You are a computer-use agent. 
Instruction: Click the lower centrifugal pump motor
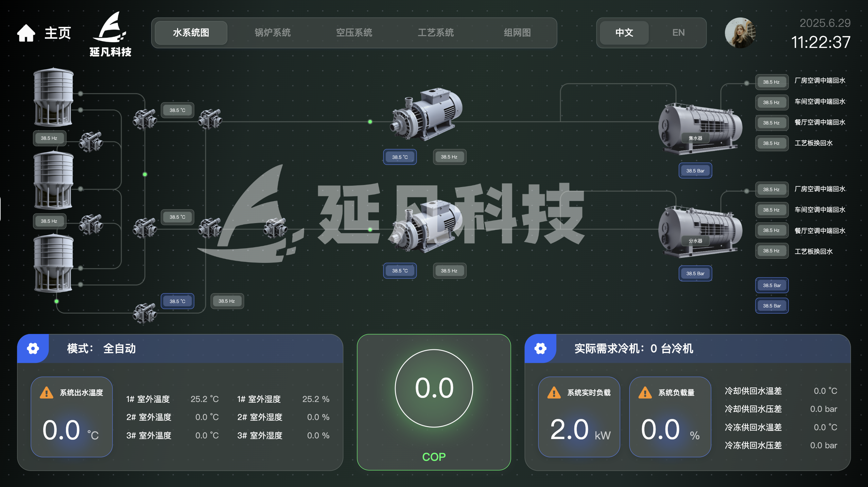tap(427, 226)
